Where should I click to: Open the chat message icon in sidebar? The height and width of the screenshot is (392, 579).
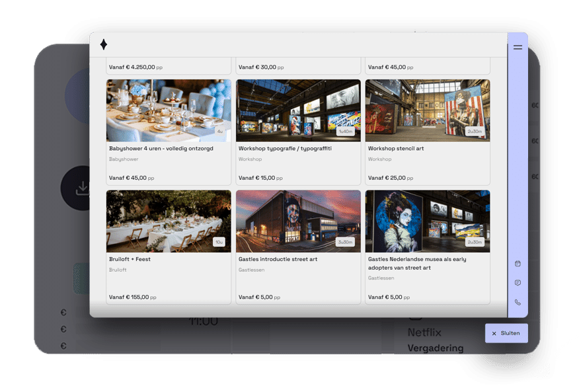click(518, 283)
